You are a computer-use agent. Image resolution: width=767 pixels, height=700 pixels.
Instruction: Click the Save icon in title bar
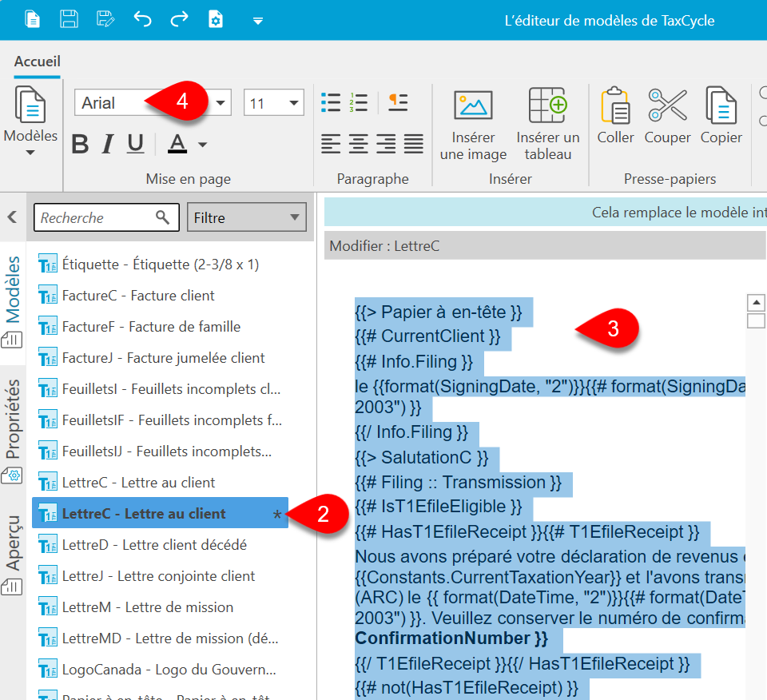pos(69,20)
